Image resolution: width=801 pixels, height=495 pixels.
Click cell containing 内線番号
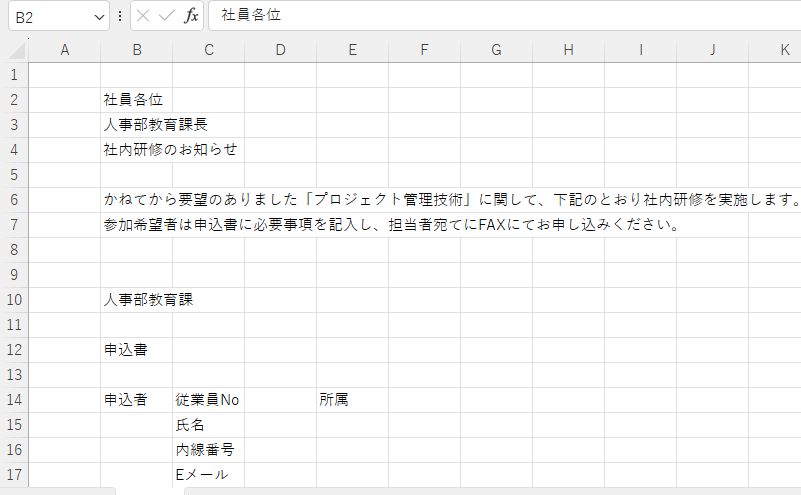click(208, 450)
